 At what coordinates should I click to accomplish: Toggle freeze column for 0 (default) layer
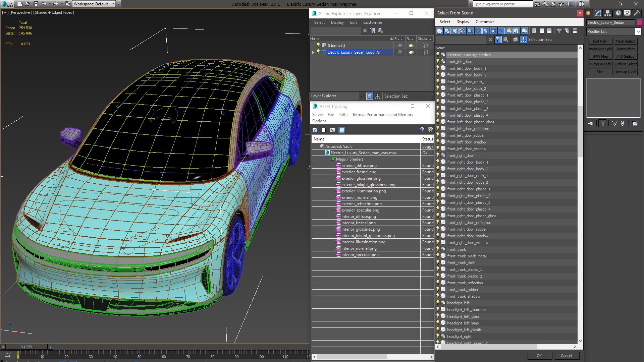click(x=400, y=46)
